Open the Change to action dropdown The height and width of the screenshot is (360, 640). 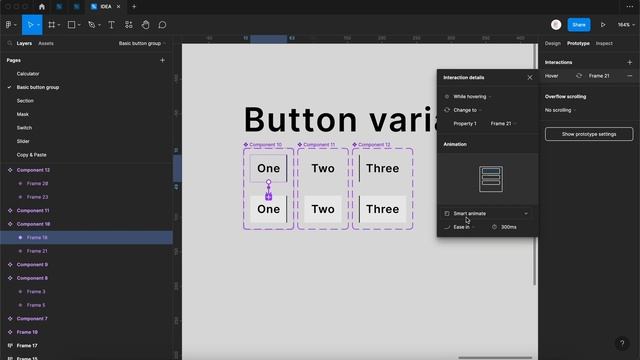click(467, 110)
